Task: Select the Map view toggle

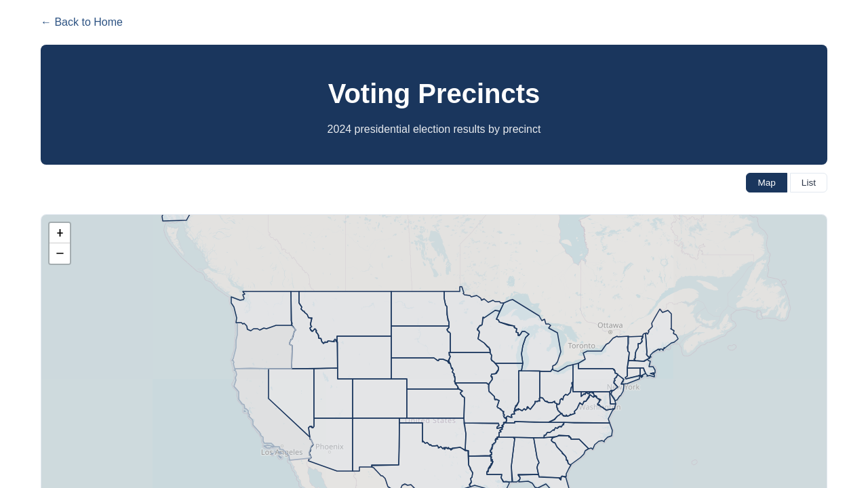Action: [x=766, y=182]
